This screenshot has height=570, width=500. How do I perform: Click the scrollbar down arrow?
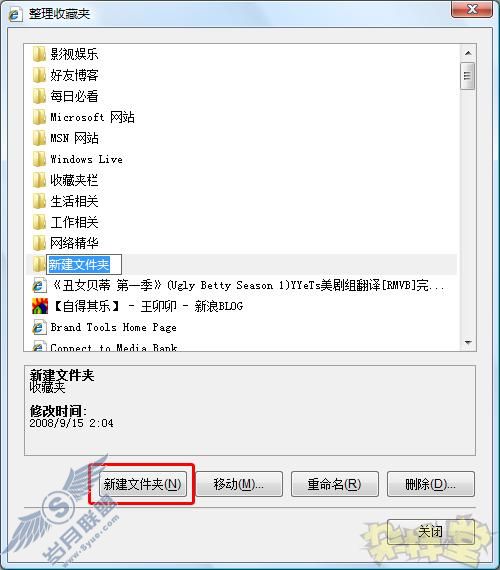pyautogui.click(x=468, y=342)
